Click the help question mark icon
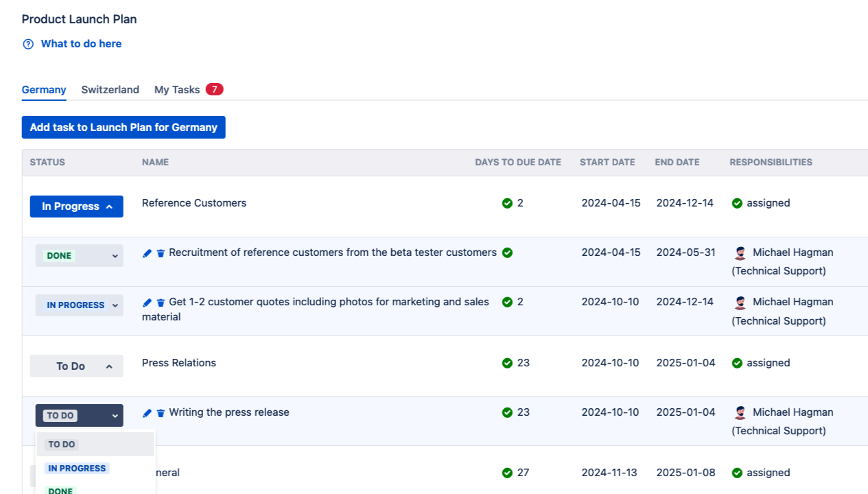The image size is (868, 494). coord(28,44)
